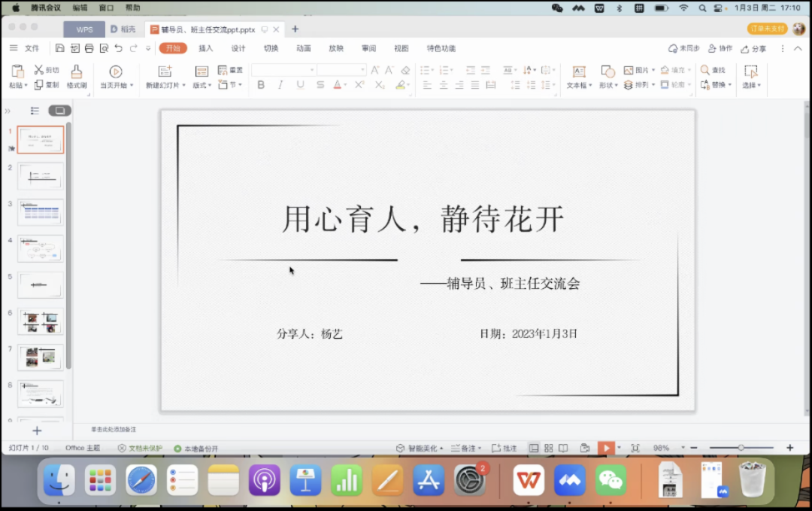The image size is (812, 511).
Task: Click the Cut (剪切) scissors icon
Action: (39, 70)
